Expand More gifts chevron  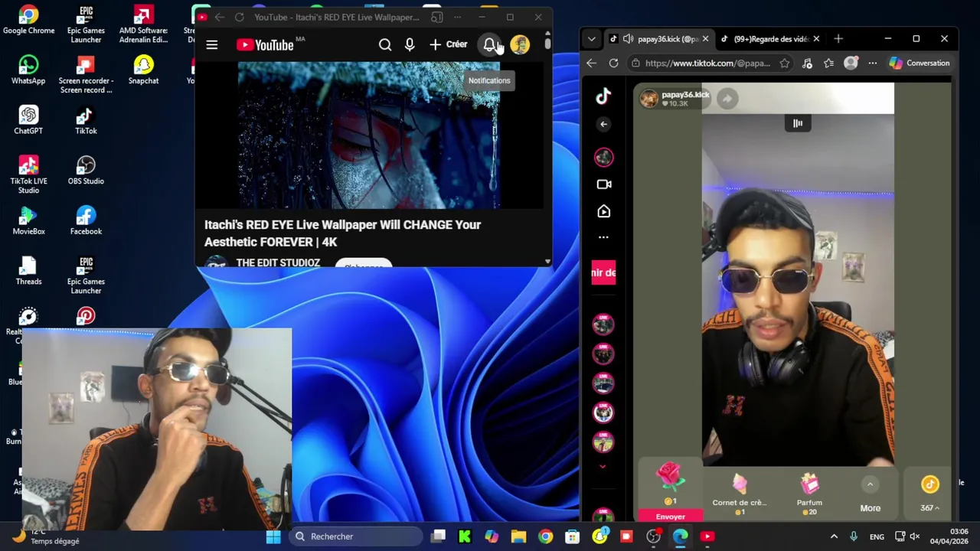tap(870, 484)
